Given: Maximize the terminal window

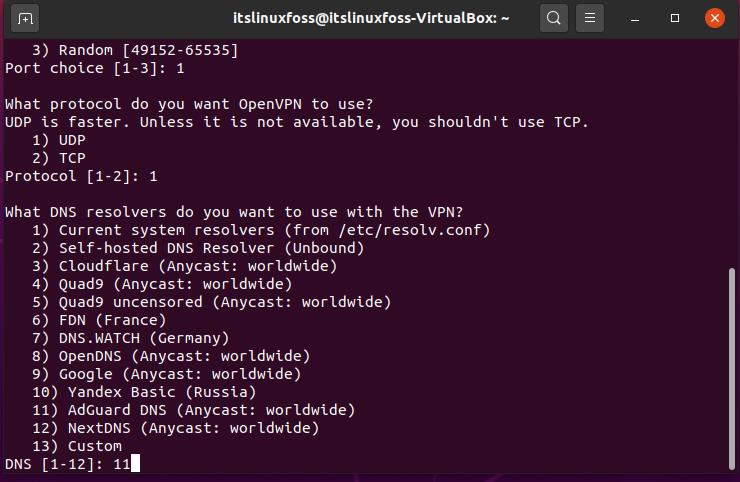Looking at the screenshot, I should pyautogui.click(x=675, y=18).
